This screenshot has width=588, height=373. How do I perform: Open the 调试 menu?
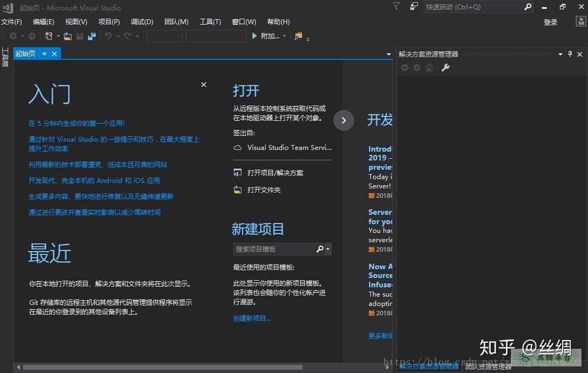141,22
